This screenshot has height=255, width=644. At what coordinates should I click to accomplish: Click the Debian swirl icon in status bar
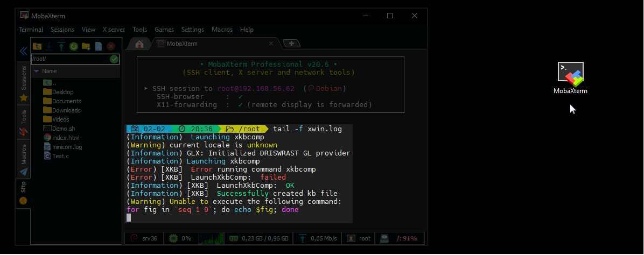(134, 238)
